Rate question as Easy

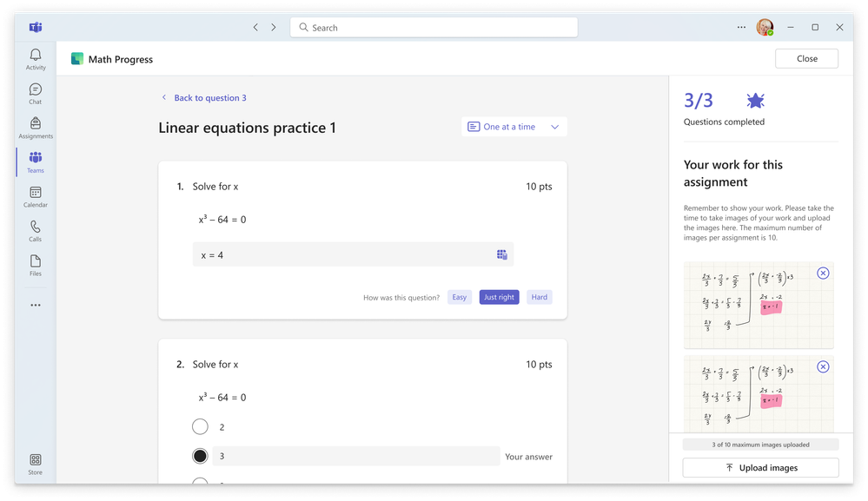pyautogui.click(x=459, y=297)
